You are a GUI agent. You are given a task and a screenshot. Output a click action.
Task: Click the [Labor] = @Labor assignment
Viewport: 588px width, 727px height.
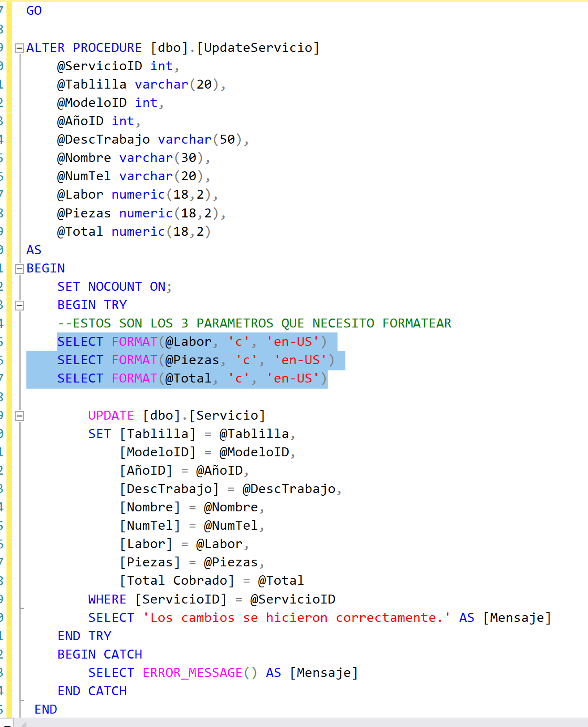pyautogui.click(x=184, y=544)
